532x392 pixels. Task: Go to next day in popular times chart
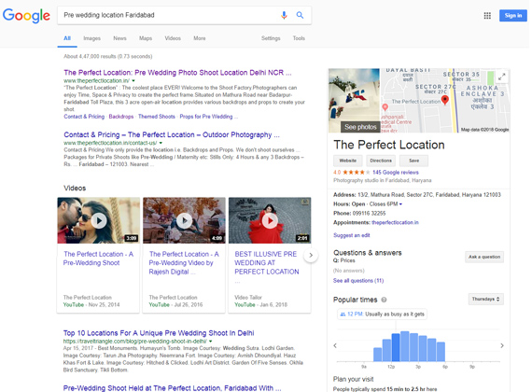coord(502,345)
